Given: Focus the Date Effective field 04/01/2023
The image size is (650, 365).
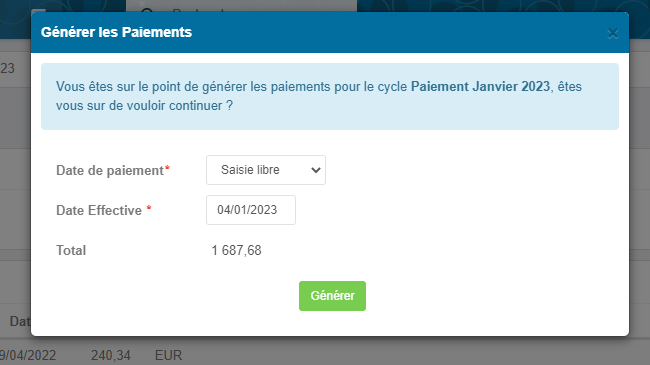Looking at the screenshot, I should (x=251, y=210).
